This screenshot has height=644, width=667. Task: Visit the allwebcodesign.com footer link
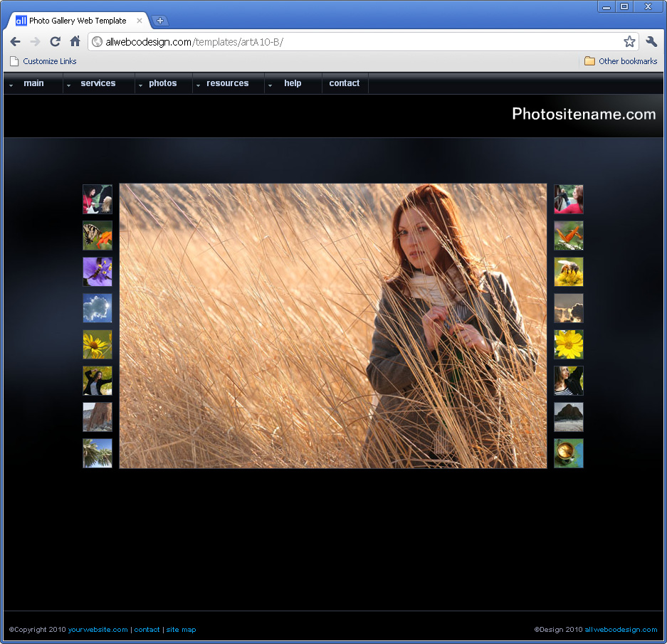click(x=621, y=630)
